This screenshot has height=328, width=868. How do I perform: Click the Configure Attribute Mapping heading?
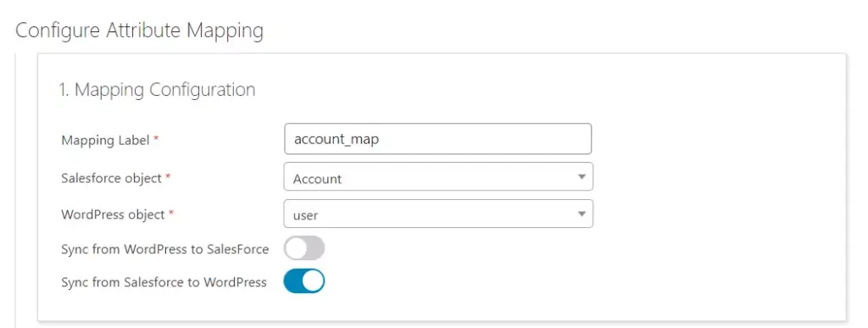tap(139, 31)
